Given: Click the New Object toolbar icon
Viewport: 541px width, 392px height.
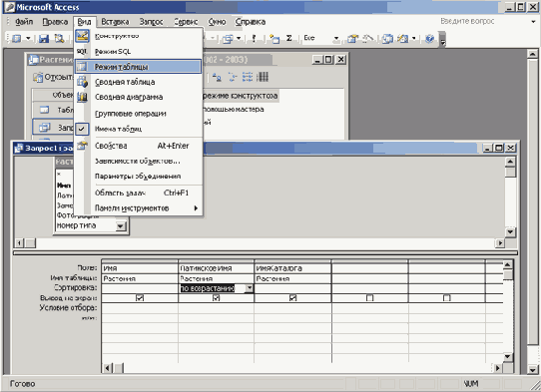Looking at the screenshot, I should coord(402,38).
